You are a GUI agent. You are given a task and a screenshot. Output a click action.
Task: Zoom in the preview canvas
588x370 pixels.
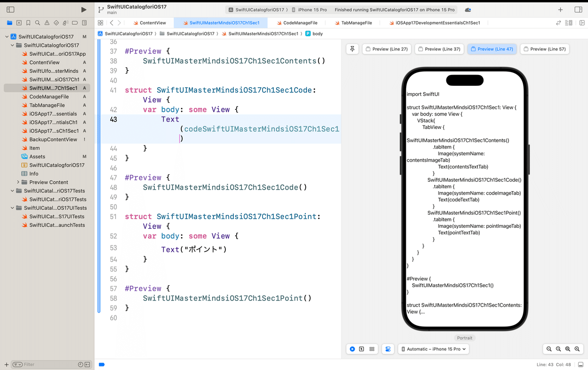[x=577, y=349]
